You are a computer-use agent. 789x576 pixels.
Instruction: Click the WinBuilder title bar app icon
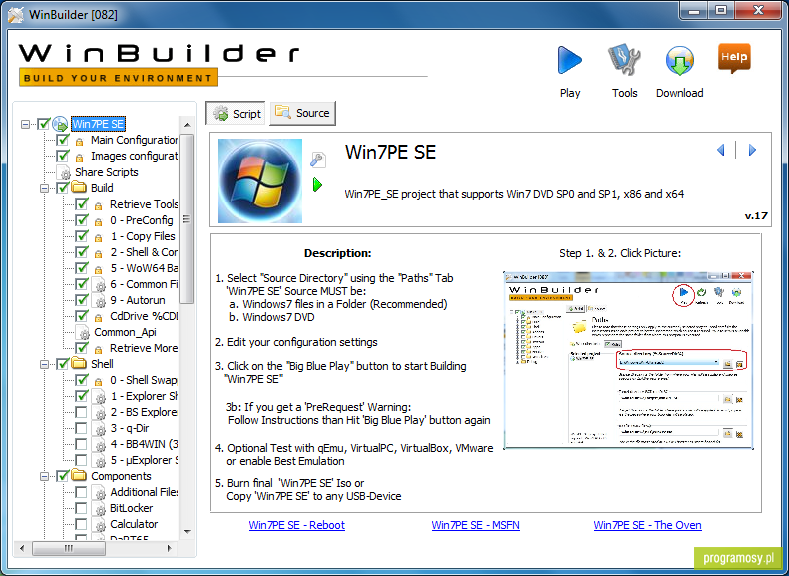(x=16, y=15)
